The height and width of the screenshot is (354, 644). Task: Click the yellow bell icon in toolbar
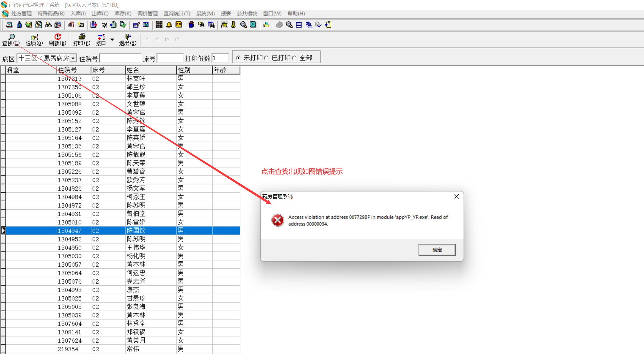[x=169, y=25]
